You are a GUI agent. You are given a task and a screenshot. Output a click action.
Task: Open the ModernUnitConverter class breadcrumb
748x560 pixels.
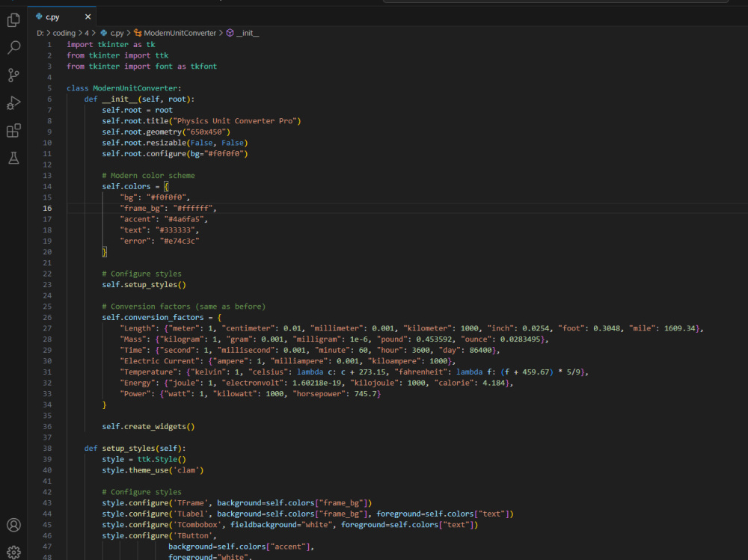(180, 33)
